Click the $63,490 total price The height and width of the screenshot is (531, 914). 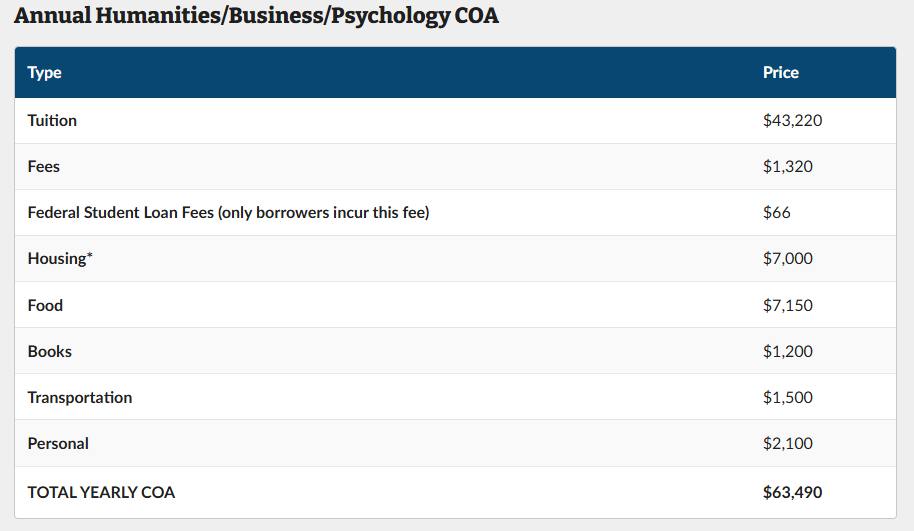(x=793, y=492)
